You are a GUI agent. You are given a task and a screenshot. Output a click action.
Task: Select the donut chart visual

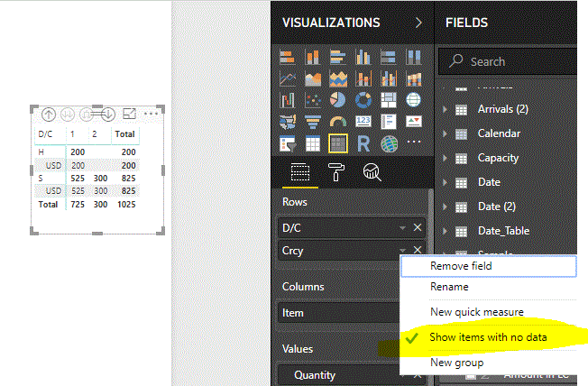363,100
